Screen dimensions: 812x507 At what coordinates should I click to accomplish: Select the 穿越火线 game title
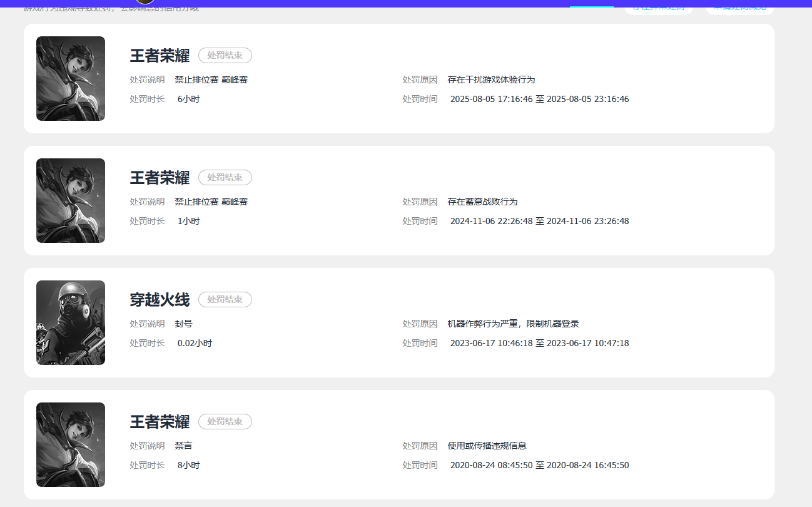click(160, 300)
